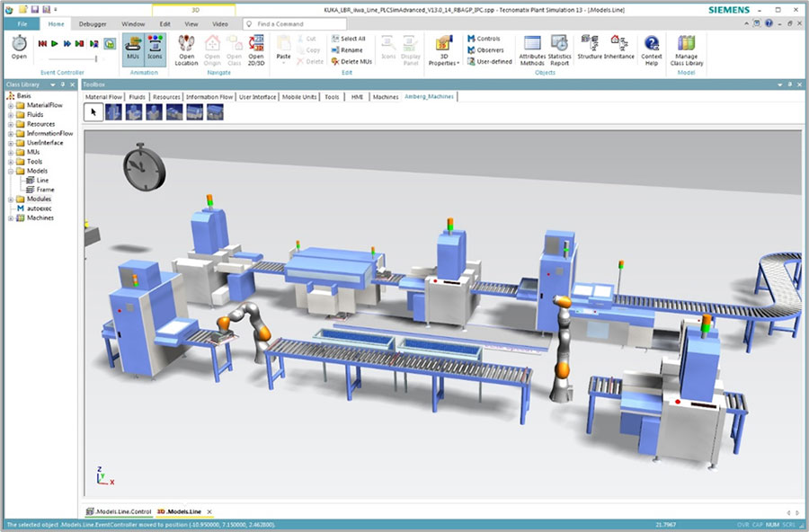The image size is (809, 532).
Task: Adjust the simulation speed slider
Action: 97,58
